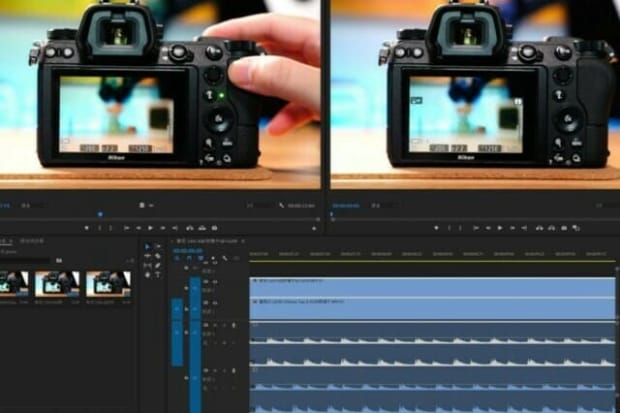Open the timeline panel menu beside sequence name
This screenshot has width=620, height=413.
243,242
